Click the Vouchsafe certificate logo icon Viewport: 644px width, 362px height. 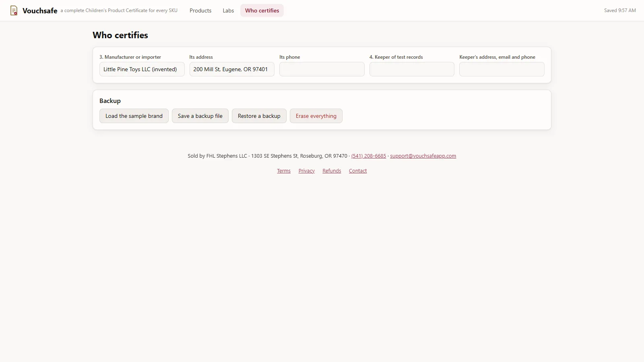pyautogui.click(x=14, y=10)
